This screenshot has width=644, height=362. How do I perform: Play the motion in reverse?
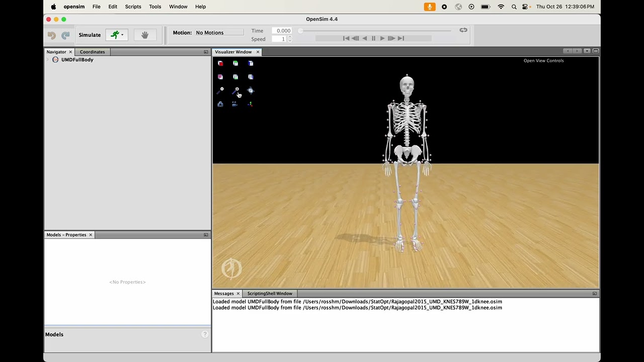[x=365, y=38]
